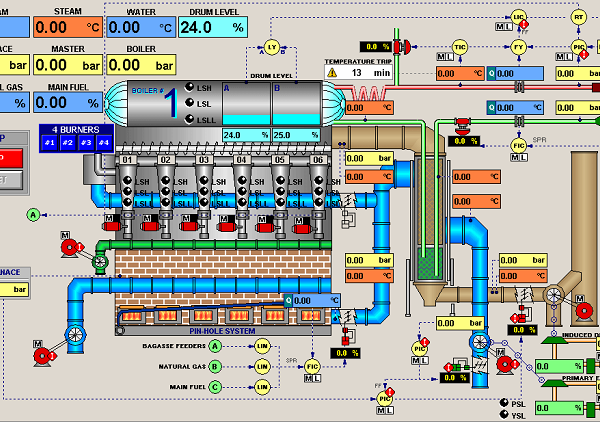Viewport: 600px width, 422px height.
Task: Toggle the M mode box under TIC
Action: 441,57
